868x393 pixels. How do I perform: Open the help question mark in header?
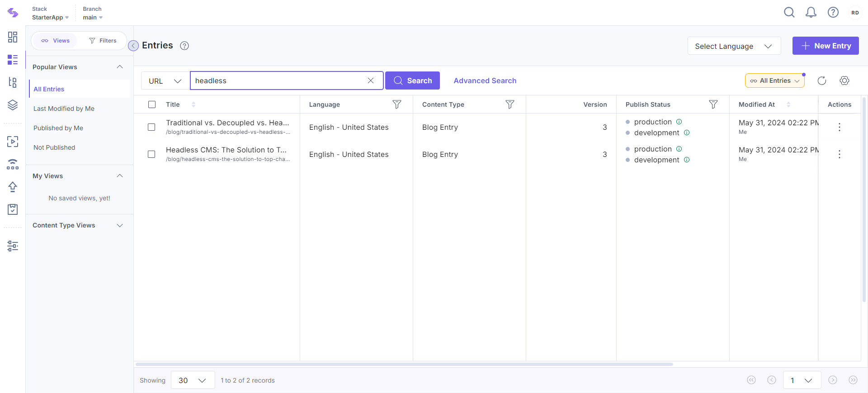pos(833,13)
